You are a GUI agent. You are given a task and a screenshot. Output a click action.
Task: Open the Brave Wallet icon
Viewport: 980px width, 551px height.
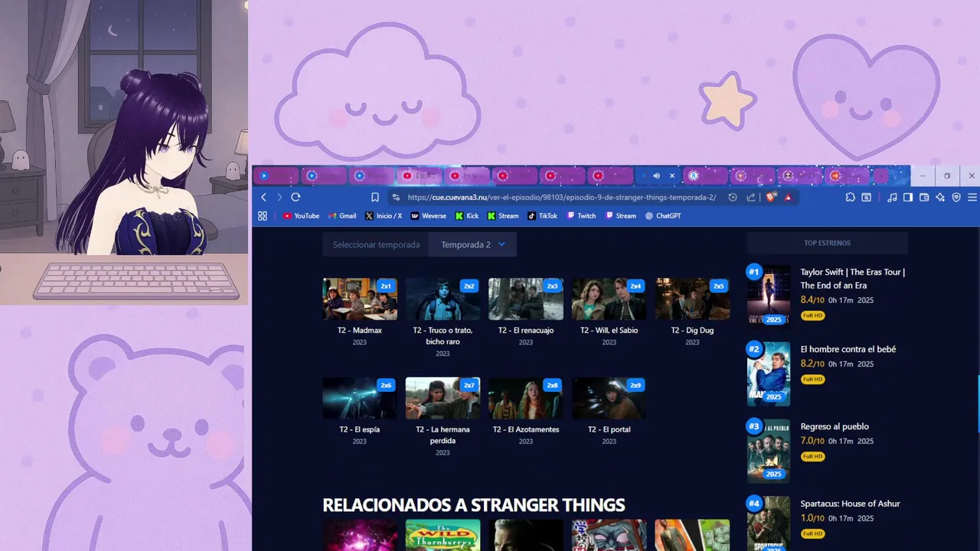tap(924, 197)
